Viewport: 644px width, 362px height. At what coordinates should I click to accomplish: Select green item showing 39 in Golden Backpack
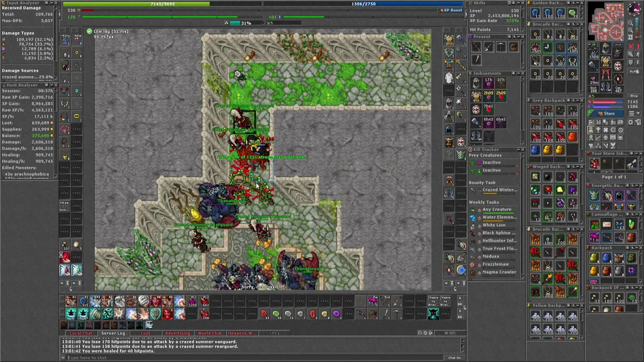click(573, 12)
